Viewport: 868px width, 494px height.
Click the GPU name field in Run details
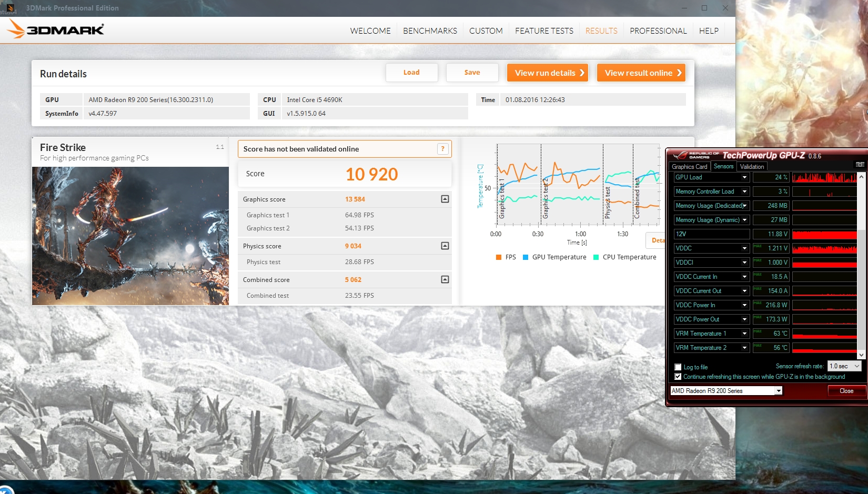(x=166, y=99)
